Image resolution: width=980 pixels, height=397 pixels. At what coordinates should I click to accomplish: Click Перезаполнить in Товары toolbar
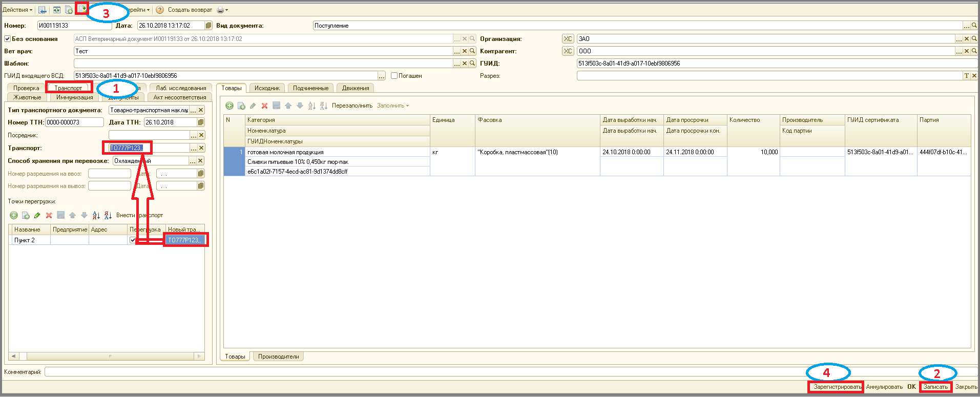click(x=352, y=106)
